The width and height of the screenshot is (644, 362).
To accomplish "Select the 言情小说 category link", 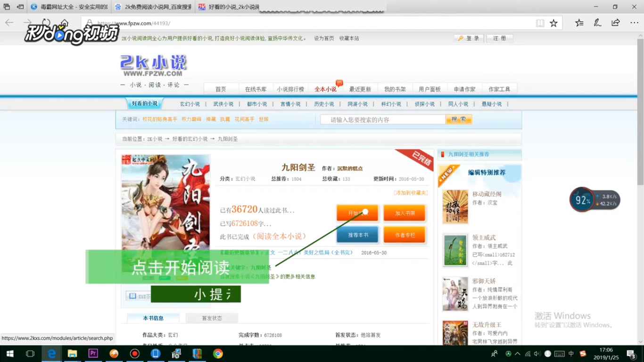I will (x=290, y=104).
